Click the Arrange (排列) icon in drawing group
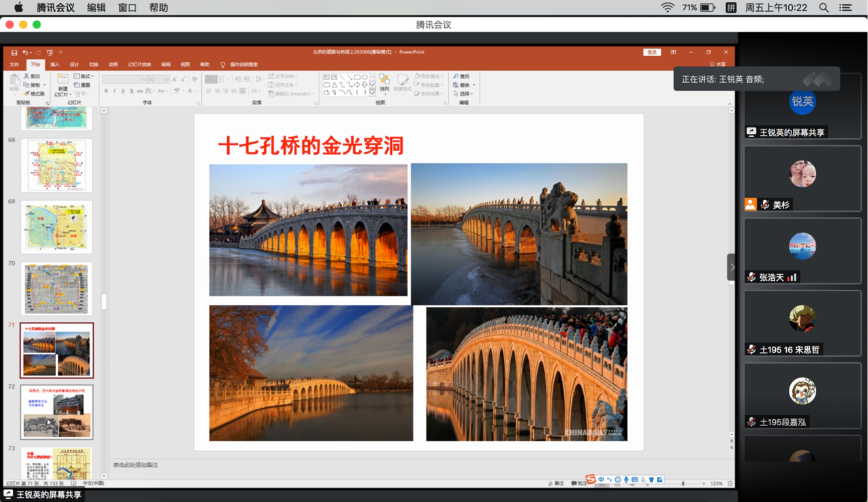 pyautogui.click(x=384, y=83)
